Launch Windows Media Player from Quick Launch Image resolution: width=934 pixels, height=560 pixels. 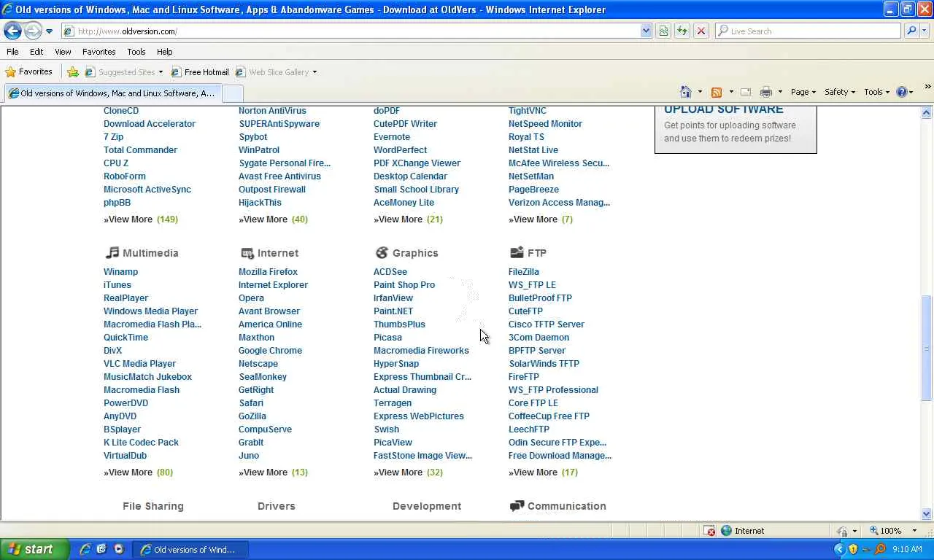coord(118,549)
